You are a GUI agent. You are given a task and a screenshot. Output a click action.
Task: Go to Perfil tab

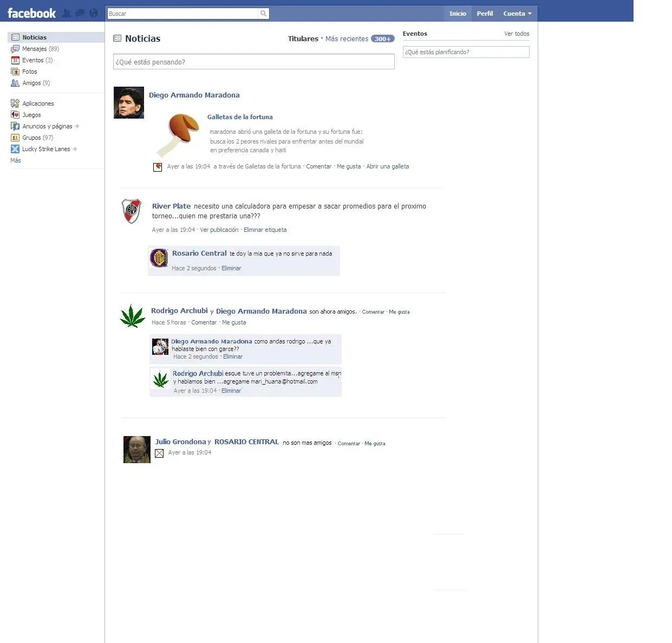485,14
